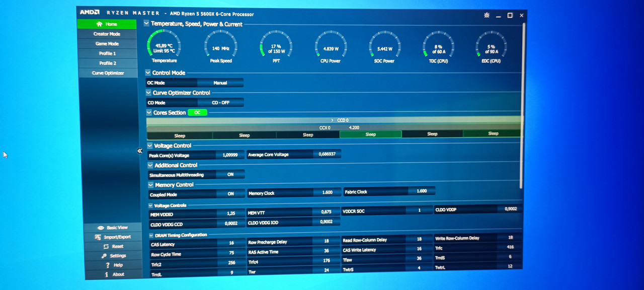
Task: Collapse the Voltage Control section
Action: point(150,146)
